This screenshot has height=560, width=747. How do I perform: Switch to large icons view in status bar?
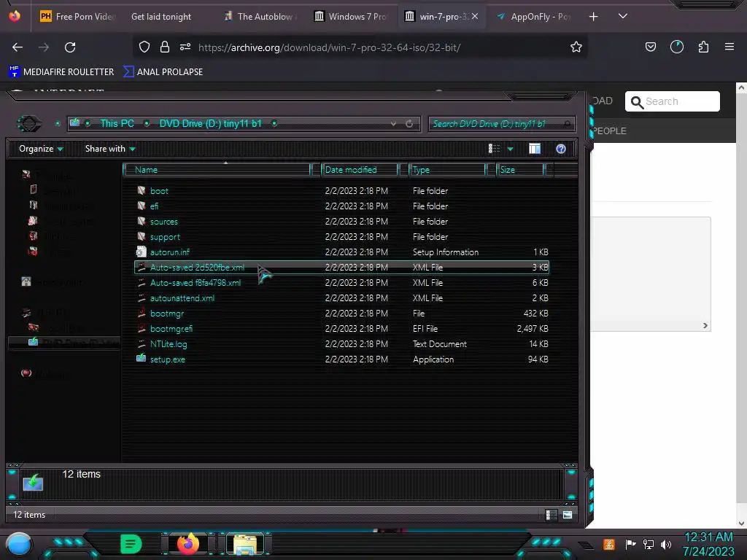[x=567, y=515]
